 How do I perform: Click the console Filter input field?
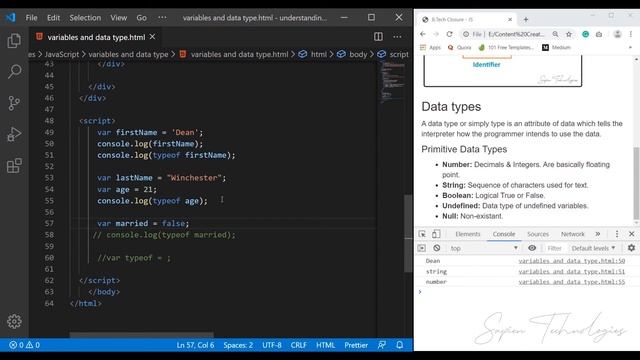tap(554, 248)
